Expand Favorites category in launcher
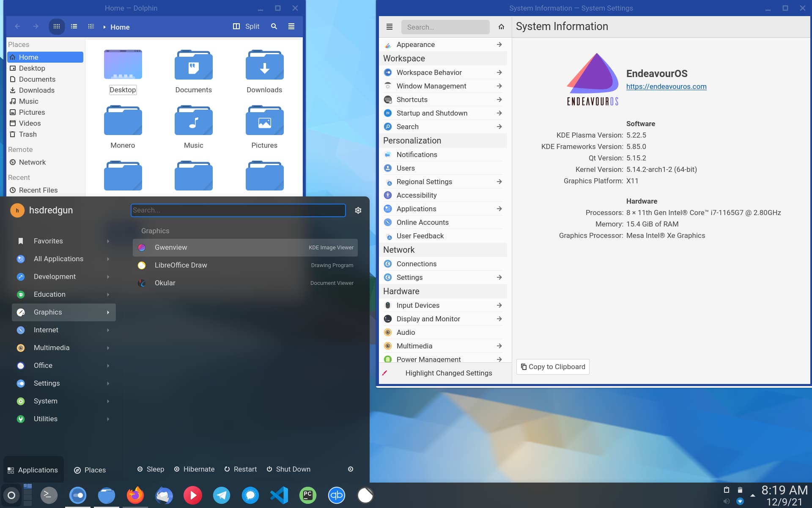 pos(64,241)
